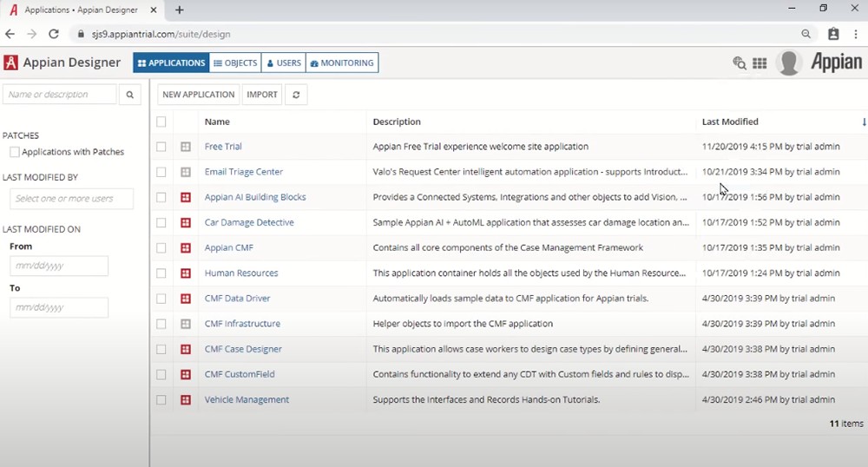The height and width of the screenshot is (467, 868).
Task: Click the Car Damage Detective row icon
Action: (186, 222)
